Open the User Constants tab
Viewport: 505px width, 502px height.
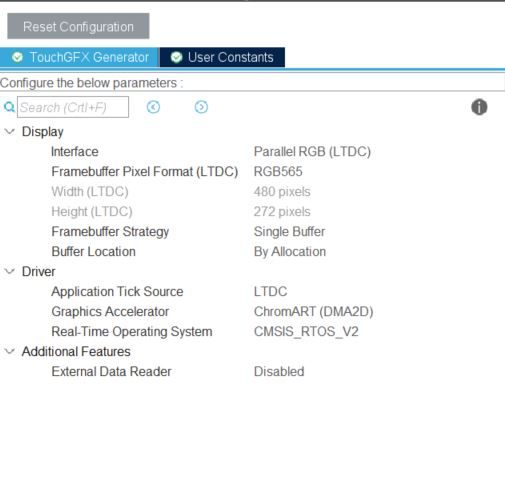(222, 57)
